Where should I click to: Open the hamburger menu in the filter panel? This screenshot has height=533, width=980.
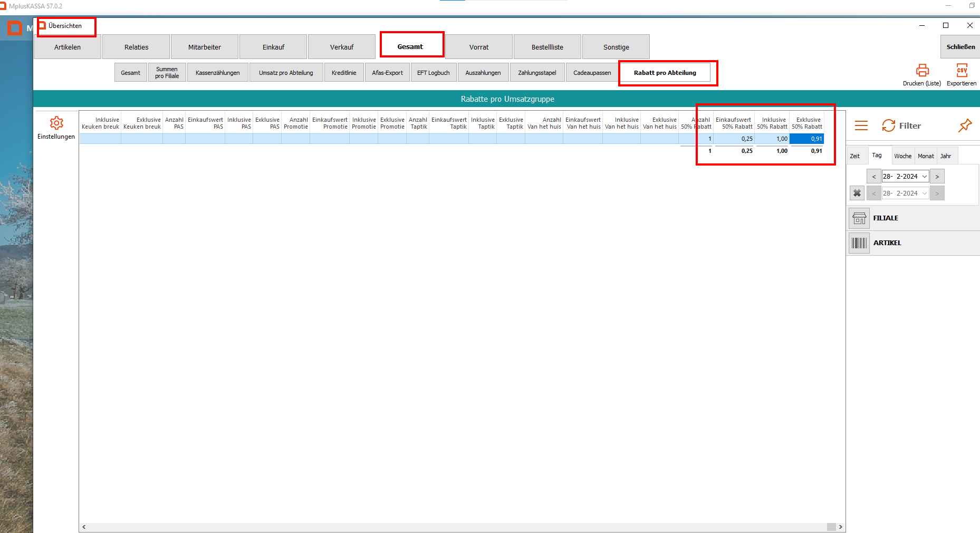(861, 125)
